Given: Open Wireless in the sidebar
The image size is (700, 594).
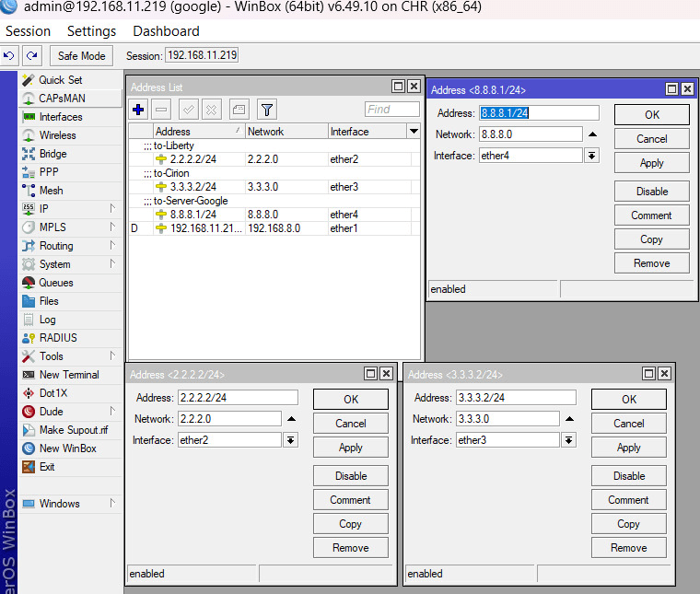Looking at the screenshot, I should 71,135.
